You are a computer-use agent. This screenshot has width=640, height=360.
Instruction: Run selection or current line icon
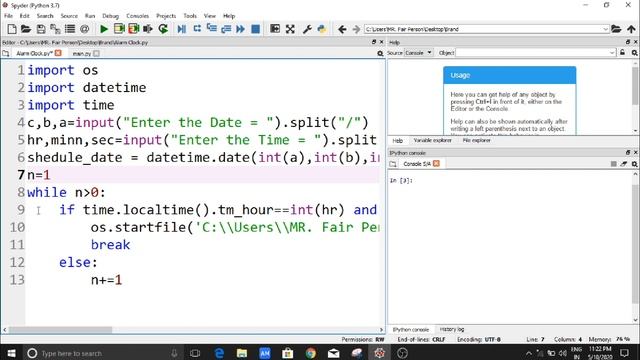148,29
